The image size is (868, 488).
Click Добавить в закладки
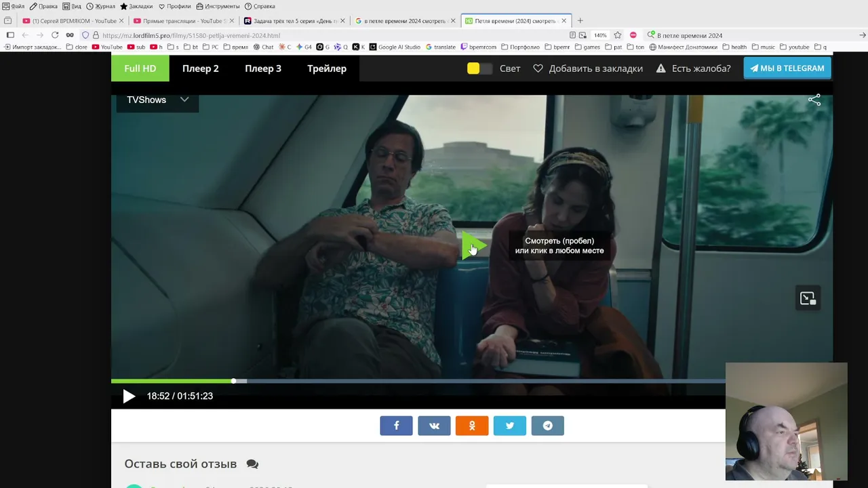coord(588,68)
